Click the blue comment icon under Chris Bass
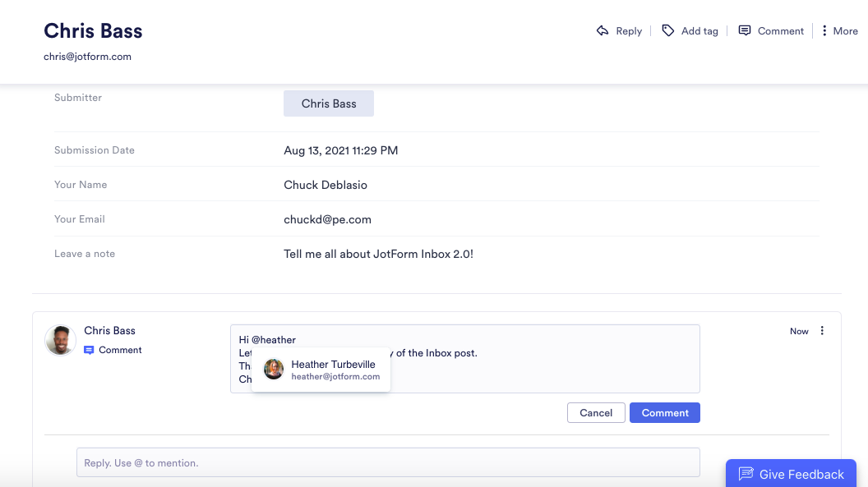 89,350
